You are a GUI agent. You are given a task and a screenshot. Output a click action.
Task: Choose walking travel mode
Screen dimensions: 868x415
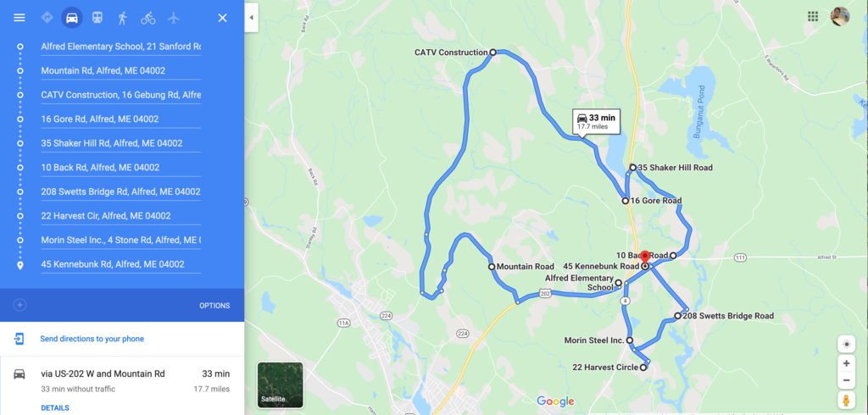(122, 18)
